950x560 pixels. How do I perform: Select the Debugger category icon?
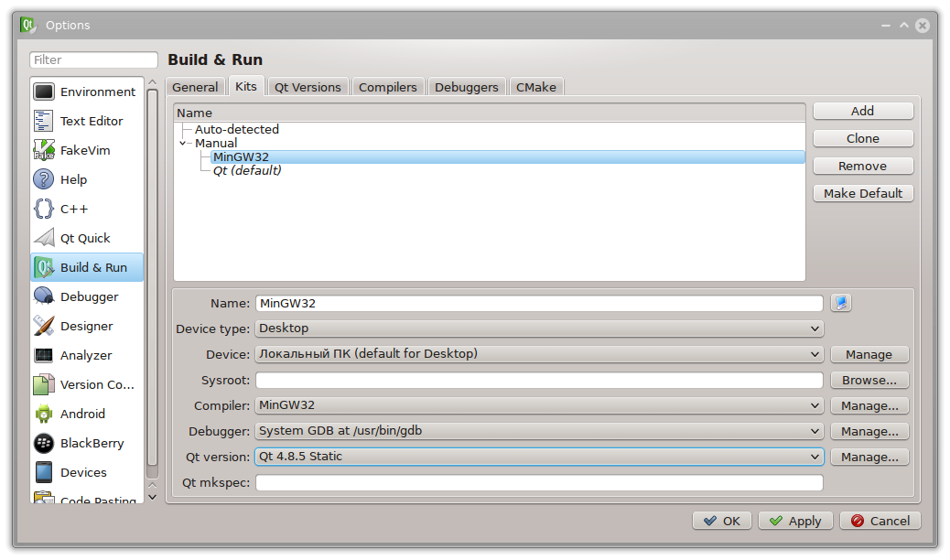44,296
